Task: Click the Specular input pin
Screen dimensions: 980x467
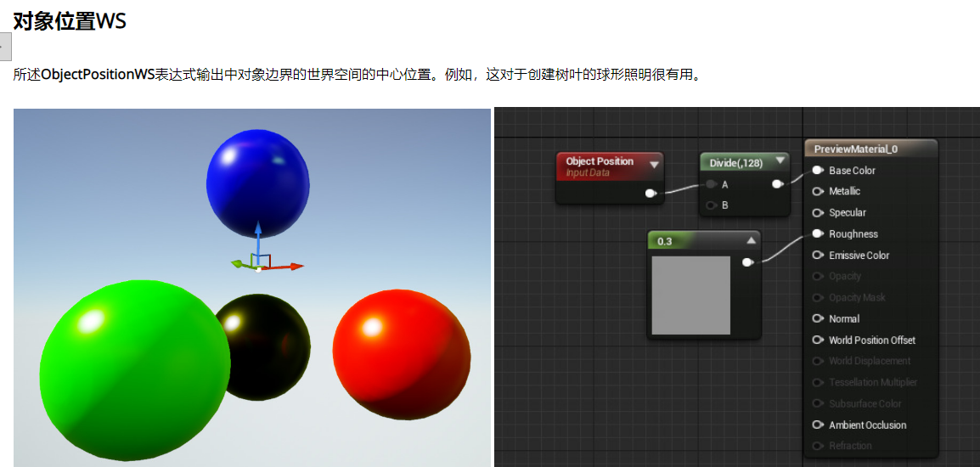Action: point(818,212)
